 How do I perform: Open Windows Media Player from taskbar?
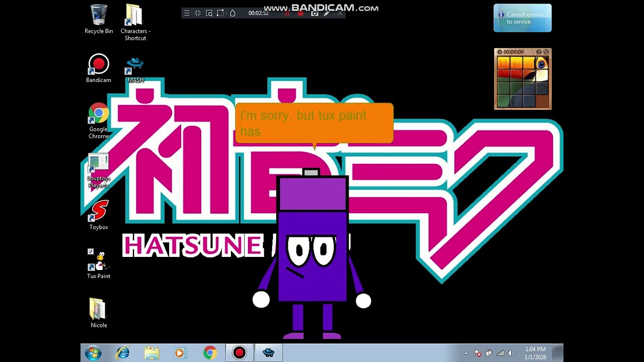point(180,353)
